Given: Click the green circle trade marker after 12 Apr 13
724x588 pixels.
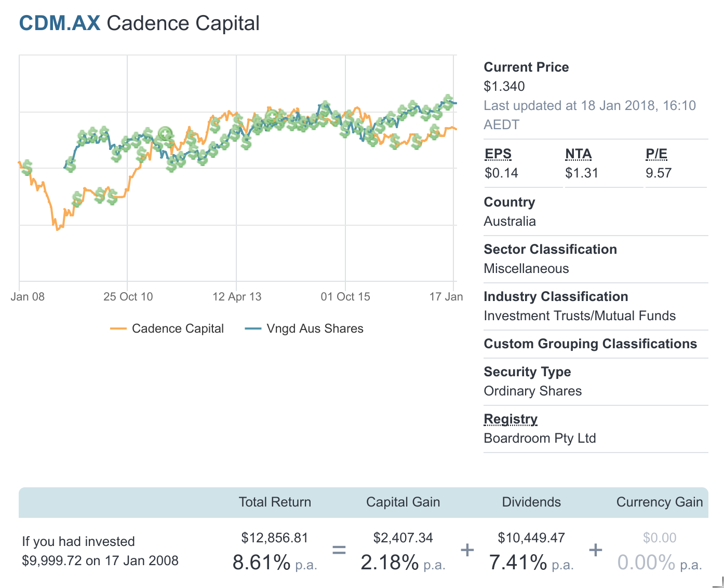Looking at the screenshot, I should [x=272, y=117].
